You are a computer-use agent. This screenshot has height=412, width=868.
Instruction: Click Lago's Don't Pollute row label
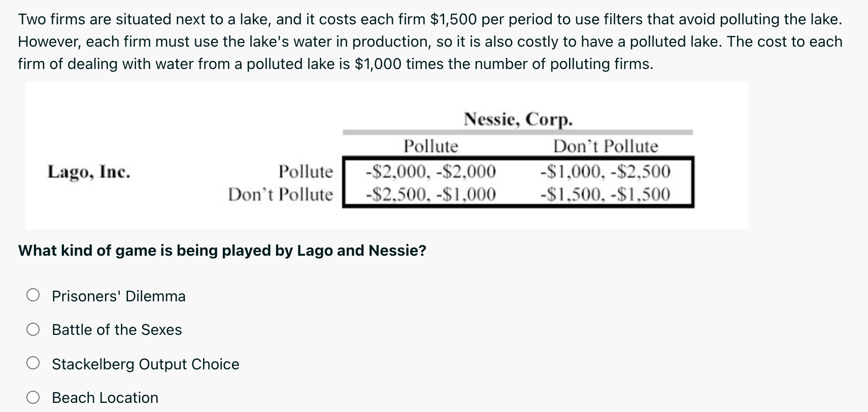coord(280,194)
